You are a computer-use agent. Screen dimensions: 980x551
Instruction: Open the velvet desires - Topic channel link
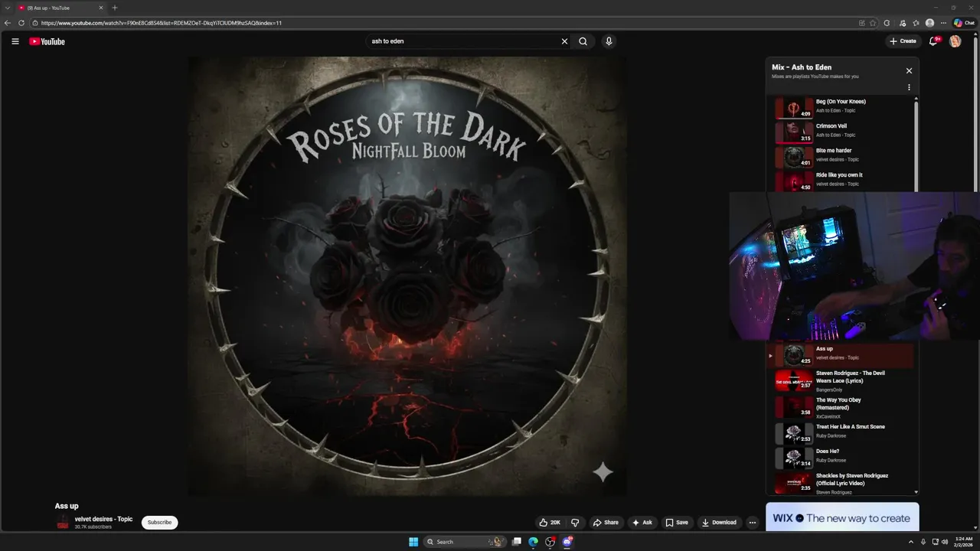point(103,519)
